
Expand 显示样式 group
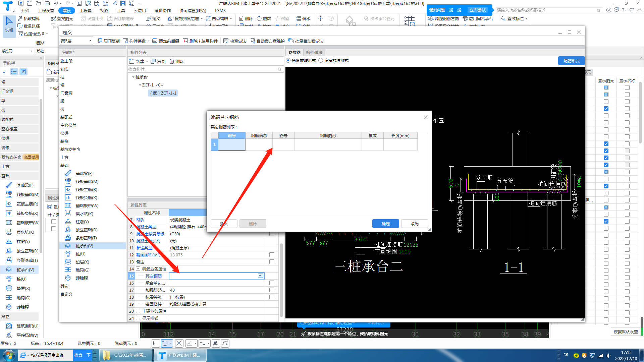(138, 318)
